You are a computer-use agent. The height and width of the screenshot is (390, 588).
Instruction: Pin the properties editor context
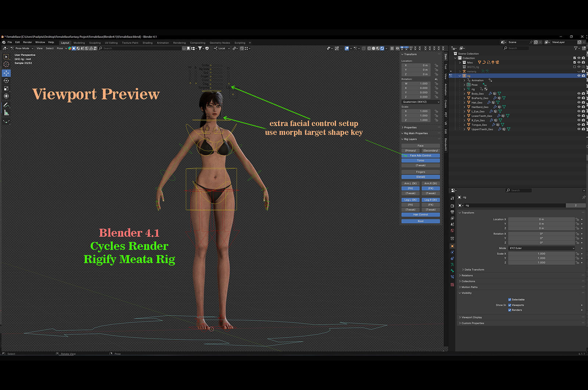pos(584,198)
